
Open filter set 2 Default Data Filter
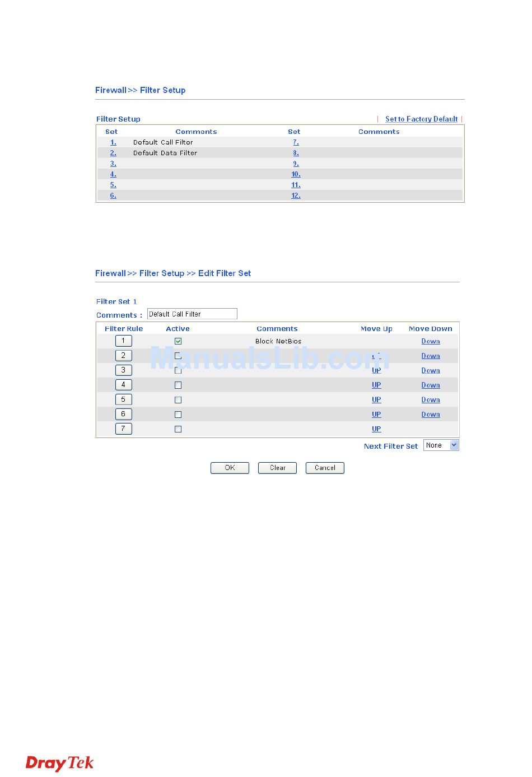pyautogui.click(x=113, y=153)
